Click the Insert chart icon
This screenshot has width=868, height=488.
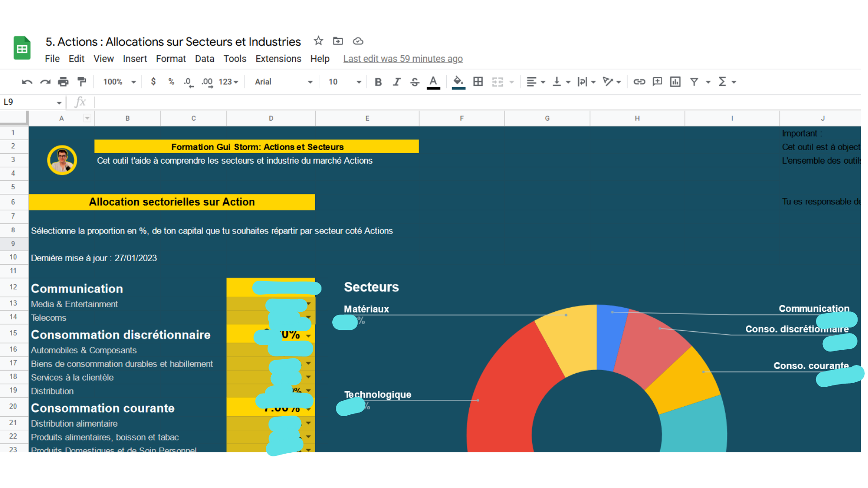675,82
